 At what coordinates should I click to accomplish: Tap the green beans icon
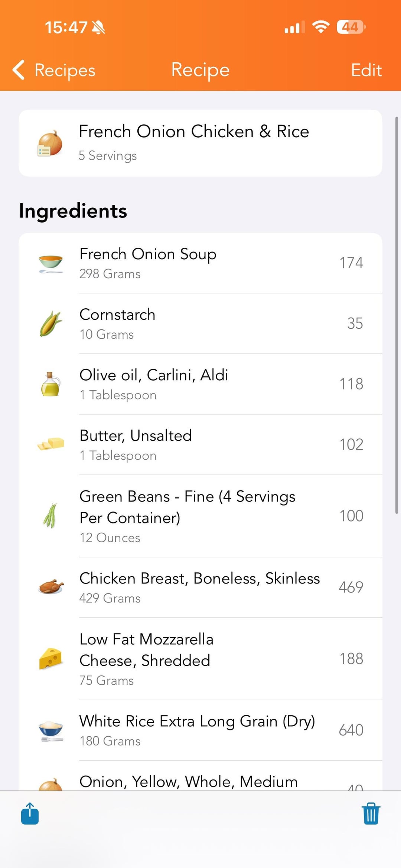[50, 516]
